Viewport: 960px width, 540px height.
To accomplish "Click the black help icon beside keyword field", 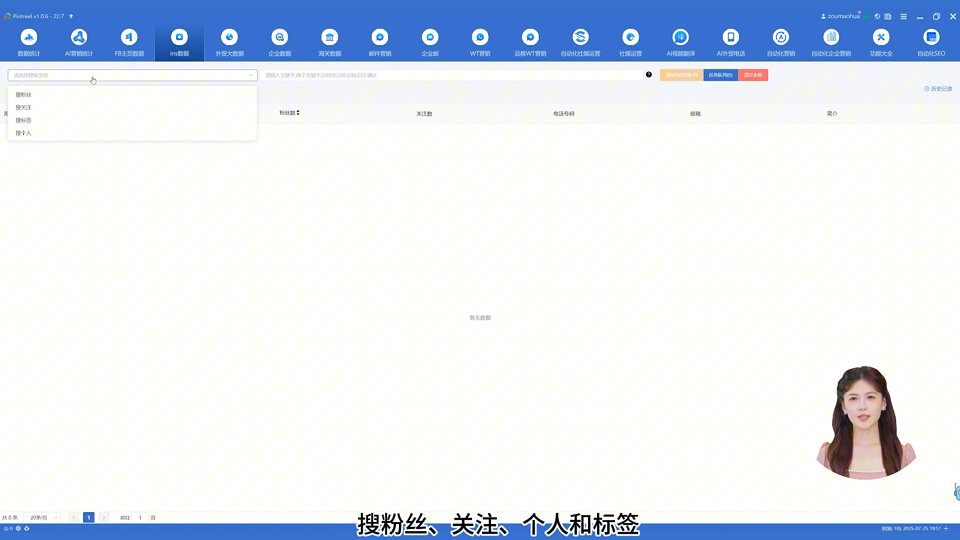I will 649,75.
